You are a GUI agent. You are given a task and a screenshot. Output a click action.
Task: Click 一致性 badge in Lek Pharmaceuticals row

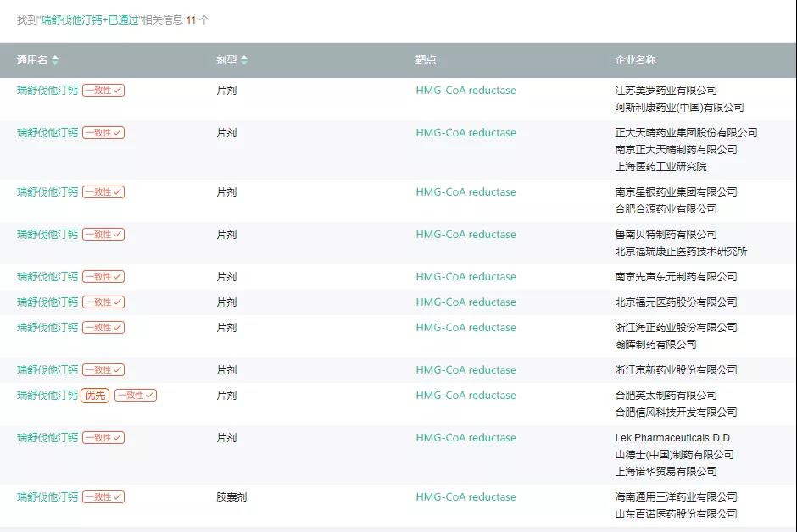click(x=103, y=438)
